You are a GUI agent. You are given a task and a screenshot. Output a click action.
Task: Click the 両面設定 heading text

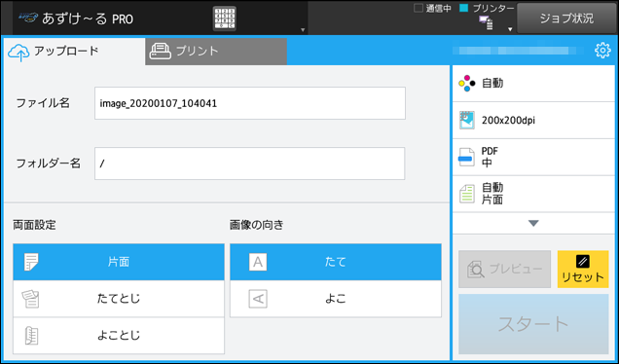[x=34, y=225]
